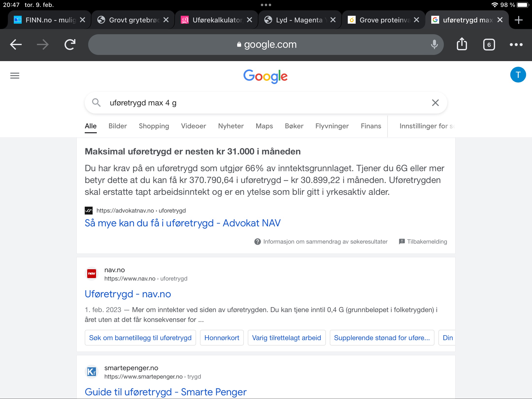The width and height of the screenshot is (532, 399).
Task: Click the nav.no red favicon
Action: 92,274
